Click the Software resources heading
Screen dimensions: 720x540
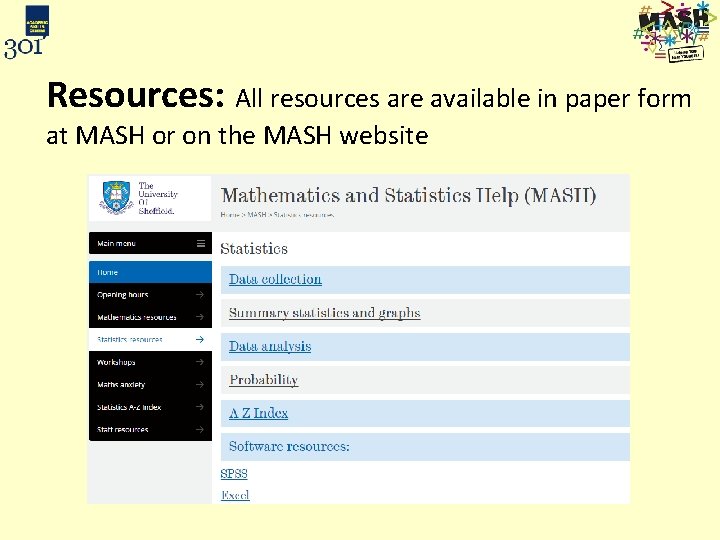pos(289,446)
